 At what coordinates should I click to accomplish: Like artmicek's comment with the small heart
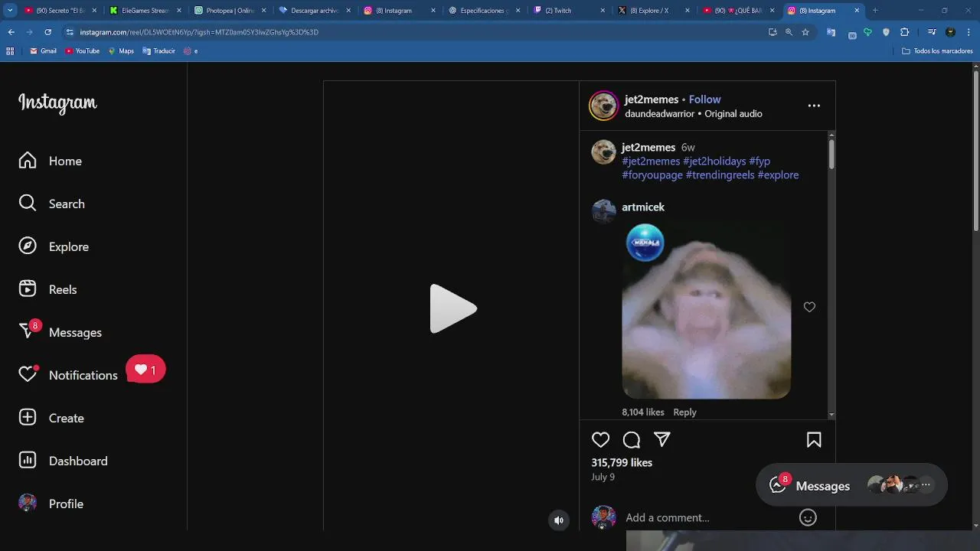[809, 307]
